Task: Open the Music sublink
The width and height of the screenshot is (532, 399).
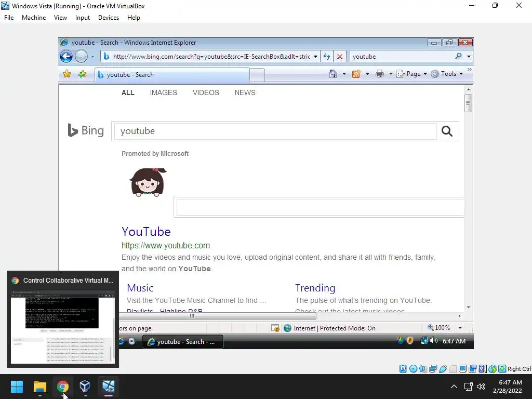Action: click(x=140, y=288)
